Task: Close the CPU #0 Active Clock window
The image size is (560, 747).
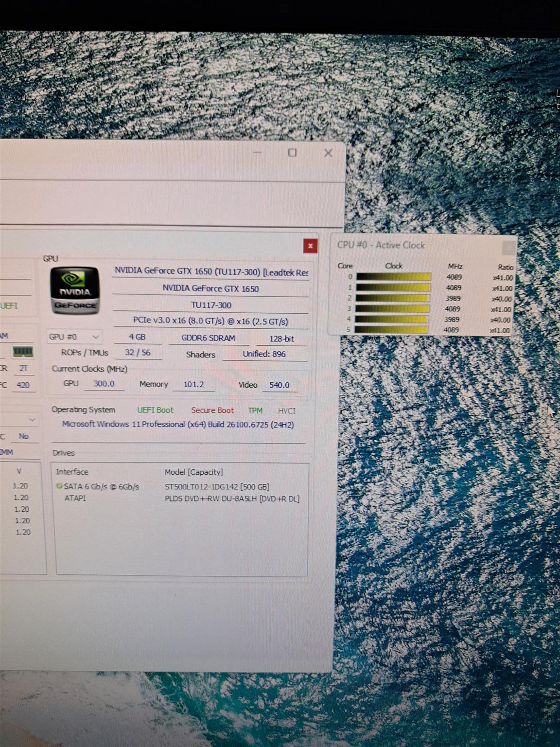Action: [x=508, y=248]
